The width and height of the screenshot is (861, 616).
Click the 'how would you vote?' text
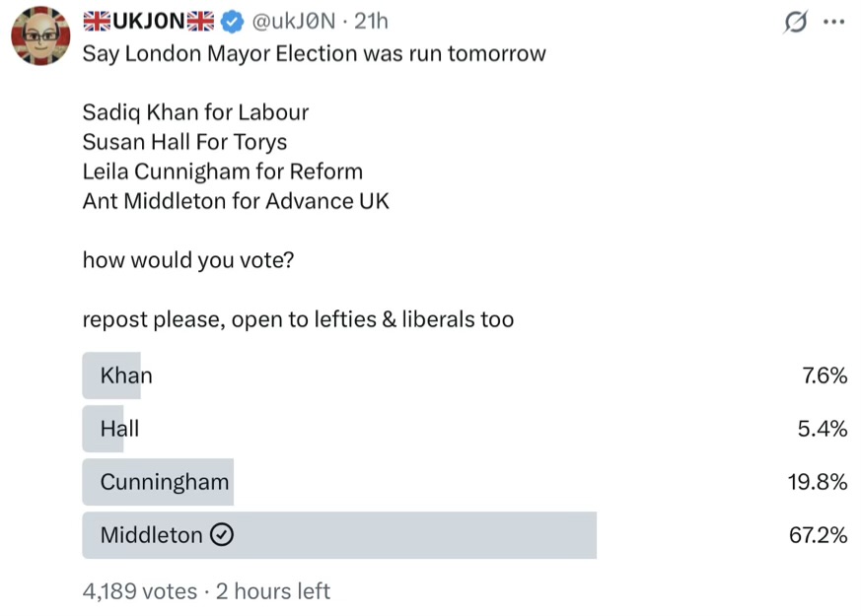pyautogui.click(x=188, y=260)
